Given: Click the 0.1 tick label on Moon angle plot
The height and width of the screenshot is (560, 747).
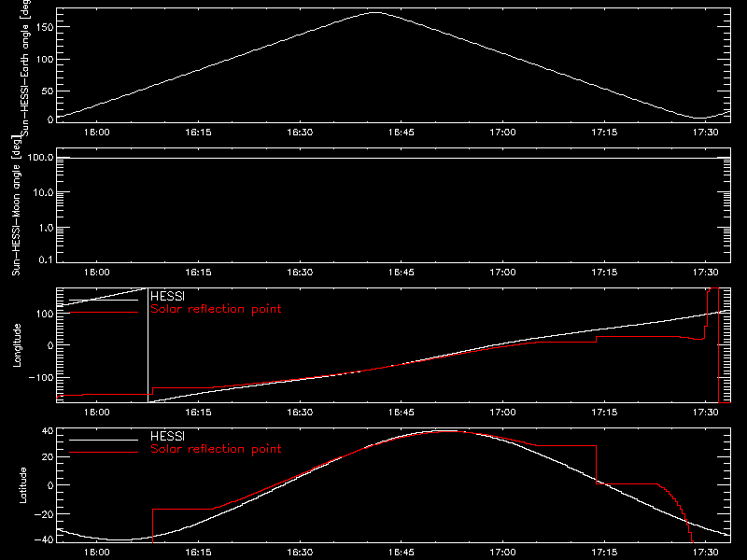Looking at the screenshot, I should 46,259.
